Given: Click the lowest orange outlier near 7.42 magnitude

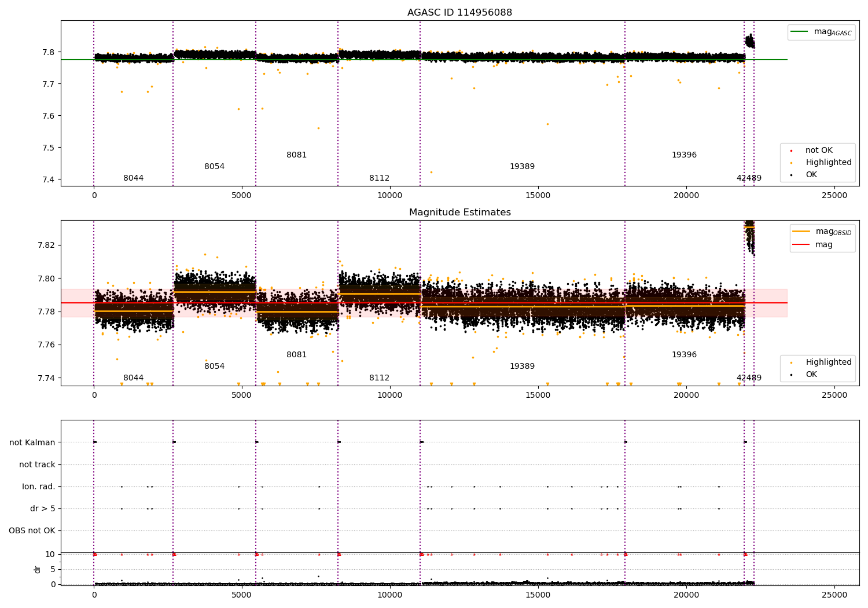Looking at the screenshot, I should coord(431,172).
